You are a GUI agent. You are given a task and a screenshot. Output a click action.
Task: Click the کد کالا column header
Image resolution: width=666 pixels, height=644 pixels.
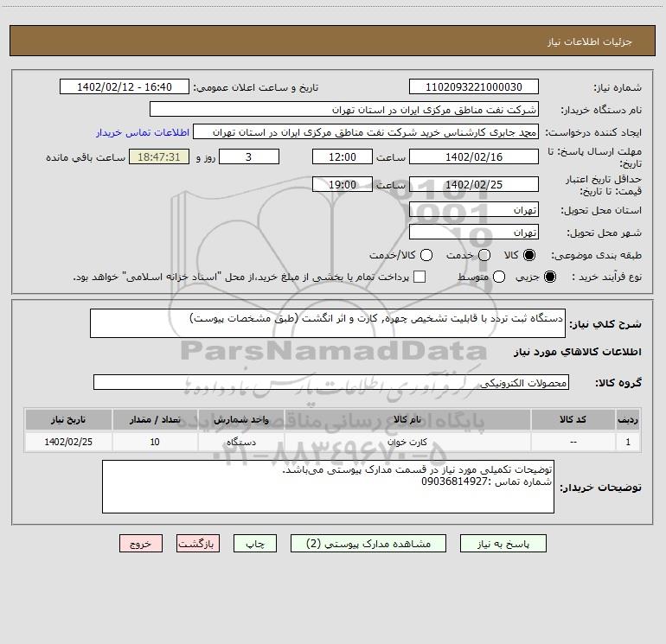click(573, 420)
